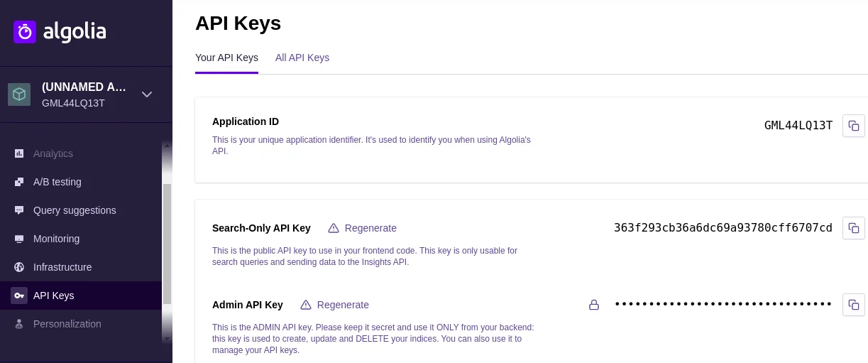Select the Search-Only key value 363f293c…
The width and height of the screenshot is (868, 363).
pyautogui.click(x=723, y=228)
